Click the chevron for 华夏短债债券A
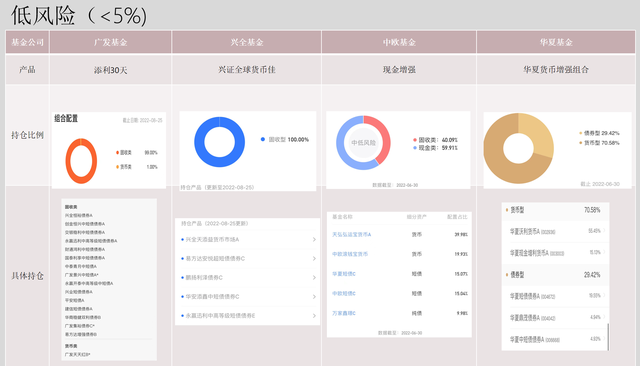 point(604,295)
